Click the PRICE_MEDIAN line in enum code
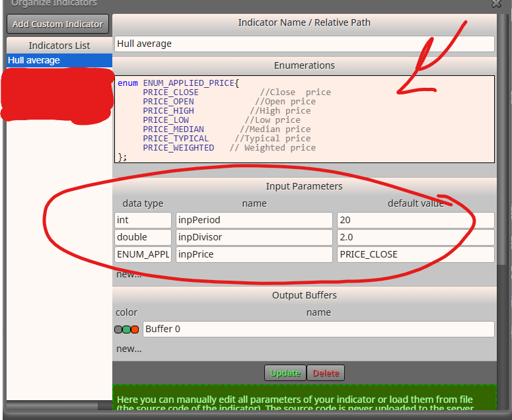This screenshot has width=512, height=420. tap(227, 129)
